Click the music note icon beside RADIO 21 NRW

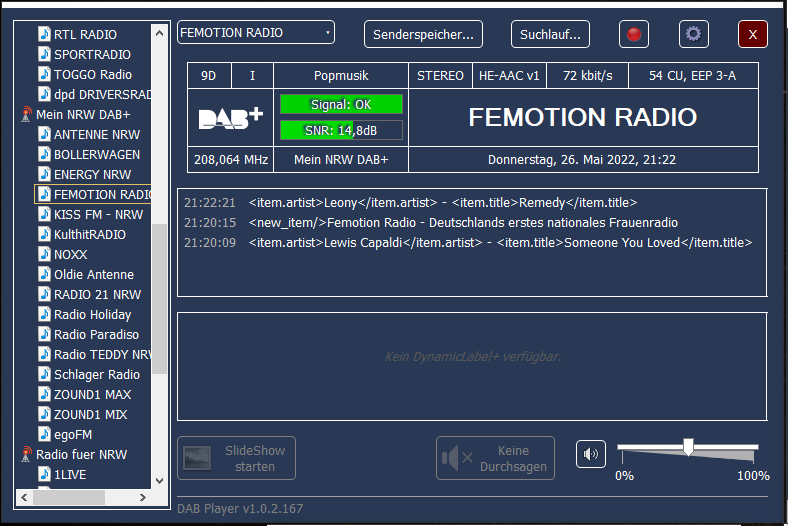click(x=44, y=294)
